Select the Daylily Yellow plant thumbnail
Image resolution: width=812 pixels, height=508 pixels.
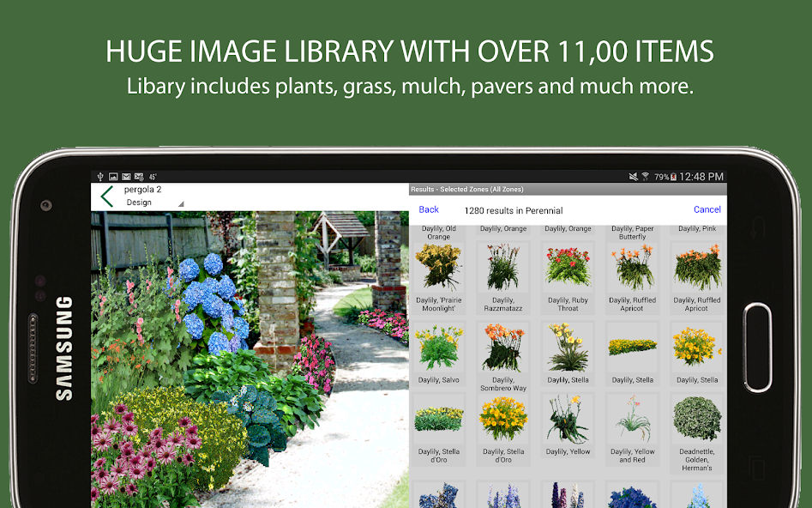568,423
